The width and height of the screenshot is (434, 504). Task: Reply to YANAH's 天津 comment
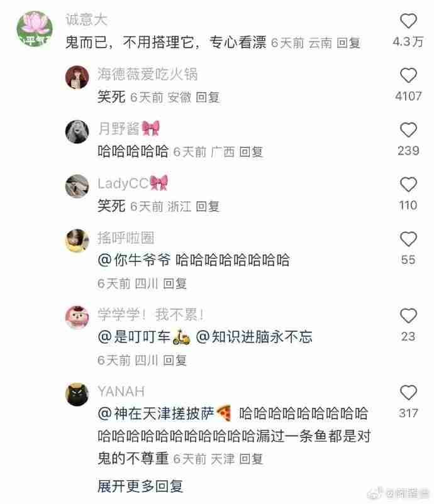click(x=251, y=459)
